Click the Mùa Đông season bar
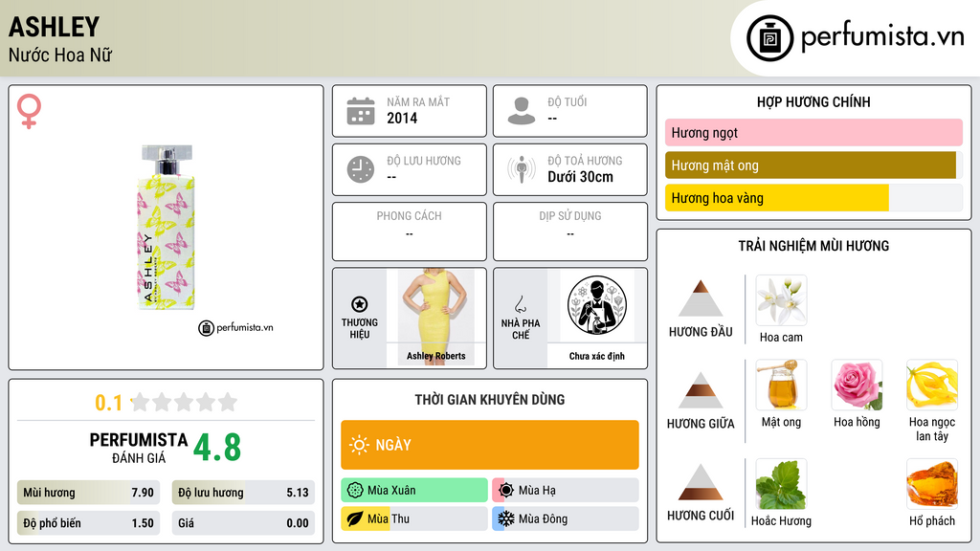 (566, 518)
